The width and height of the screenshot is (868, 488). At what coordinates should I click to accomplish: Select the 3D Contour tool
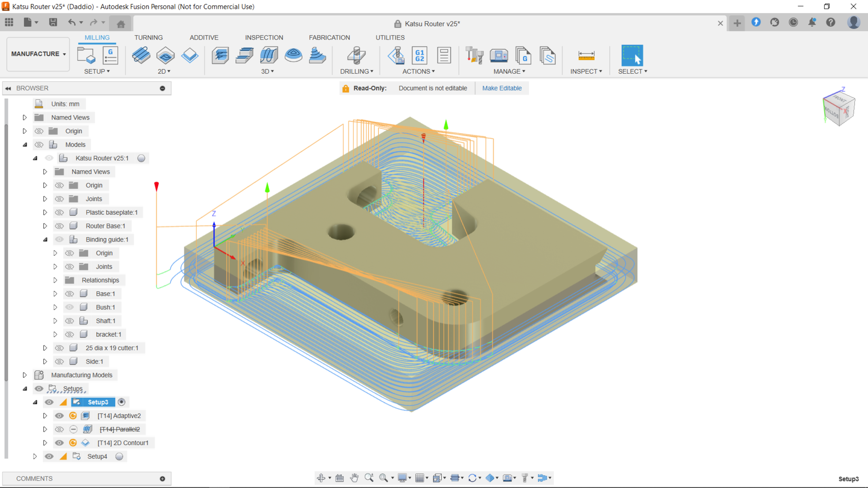(x=293, y=55)
